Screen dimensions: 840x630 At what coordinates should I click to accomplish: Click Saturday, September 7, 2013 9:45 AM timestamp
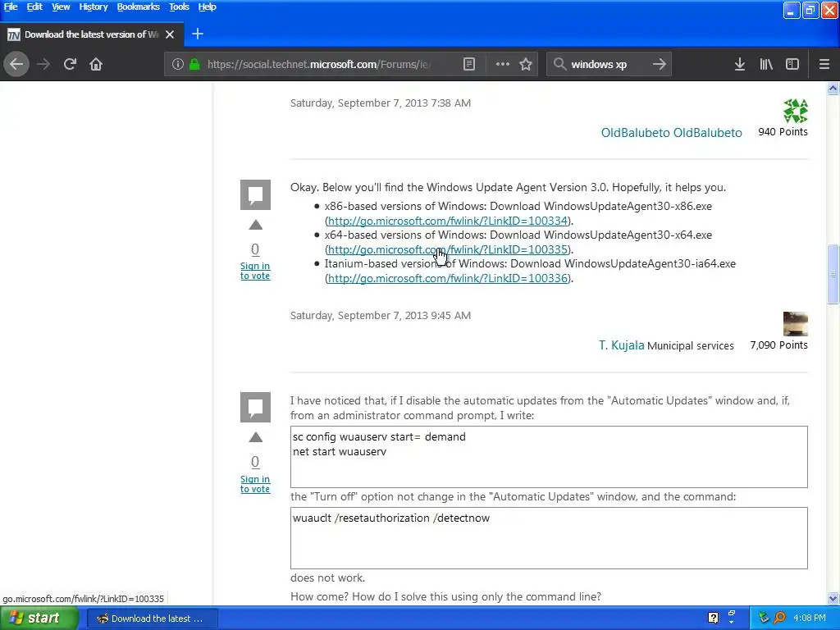[x=381, y=316]
